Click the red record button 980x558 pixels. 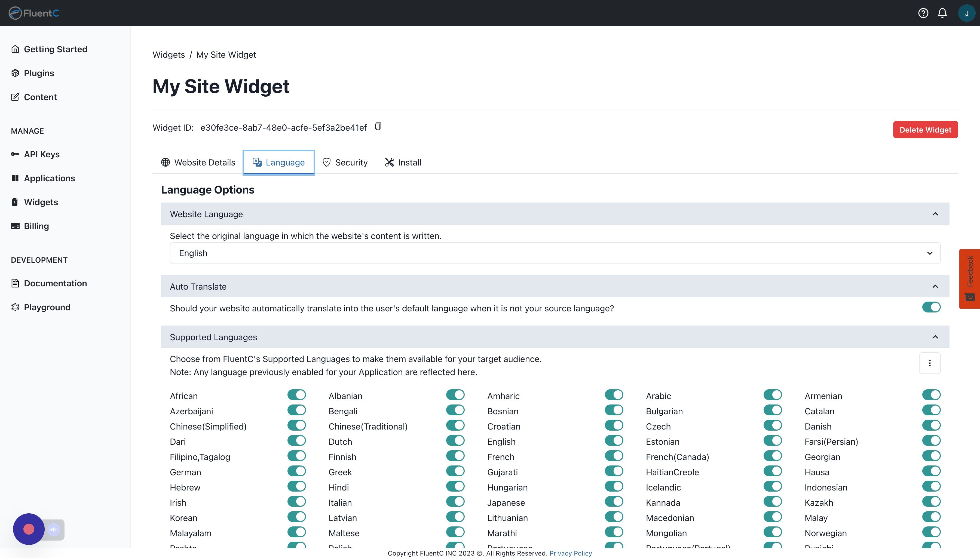(x=29, y=529)
